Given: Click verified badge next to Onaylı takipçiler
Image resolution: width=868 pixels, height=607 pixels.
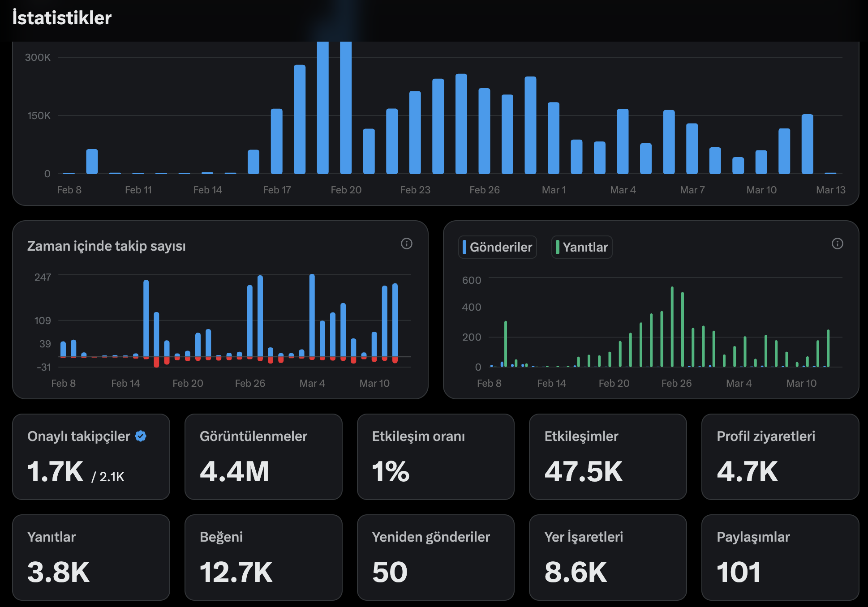Looking at the screenshot, I should (141, 436).
